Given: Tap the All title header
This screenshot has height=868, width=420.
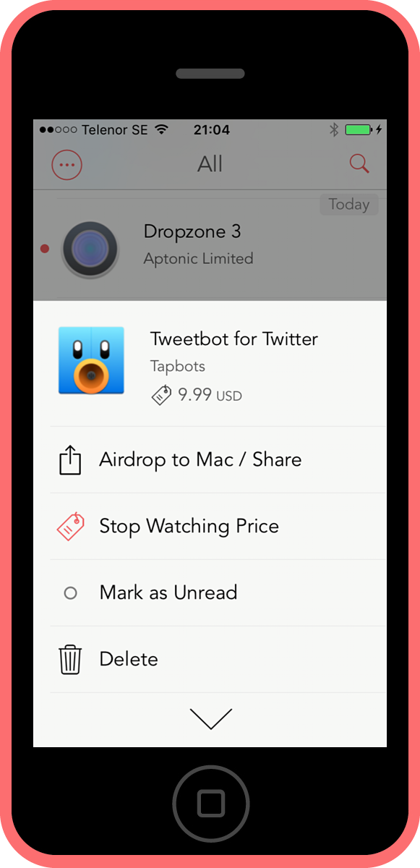Looking at the screenshot, I should pos(210,164).
